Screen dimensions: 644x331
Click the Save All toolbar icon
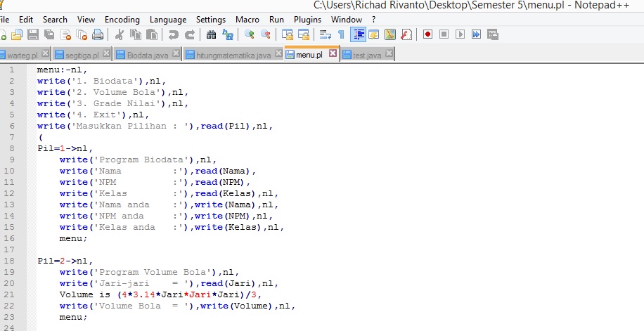pos(49,34)
